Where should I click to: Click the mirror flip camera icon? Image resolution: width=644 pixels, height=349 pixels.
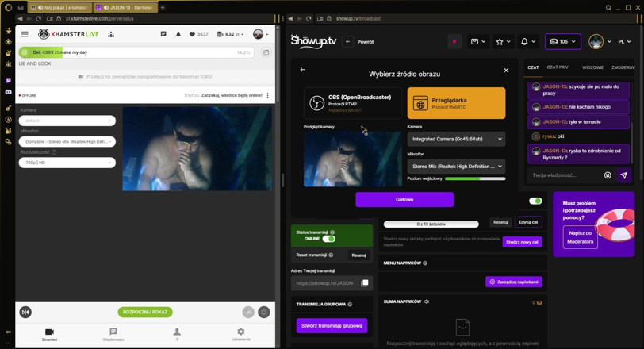25,312
